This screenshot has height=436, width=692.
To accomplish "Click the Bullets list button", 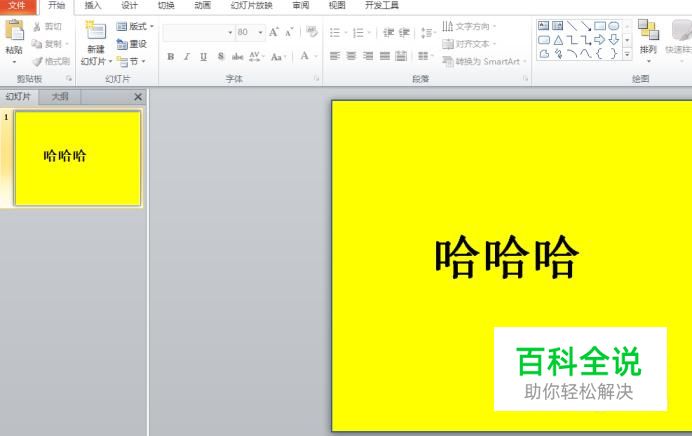I will pyautogui.click(x=335, y=32).
